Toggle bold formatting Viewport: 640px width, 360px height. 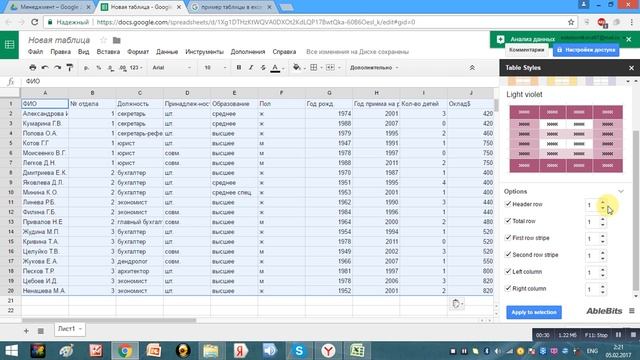(239, 67)
